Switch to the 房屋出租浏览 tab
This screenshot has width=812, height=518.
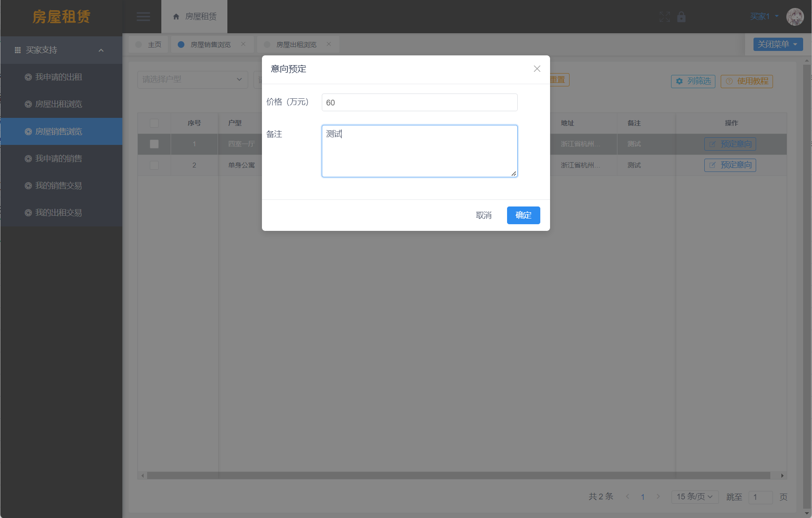pos(297,44)
